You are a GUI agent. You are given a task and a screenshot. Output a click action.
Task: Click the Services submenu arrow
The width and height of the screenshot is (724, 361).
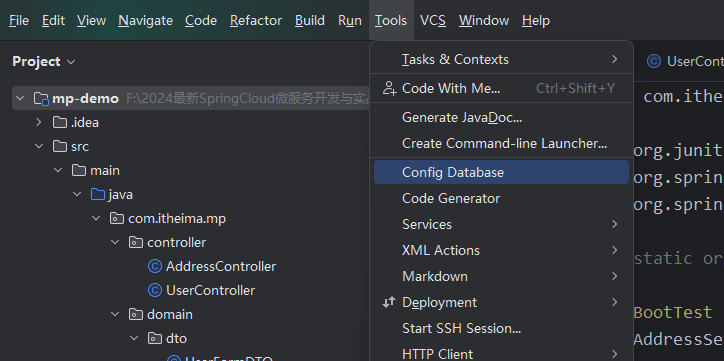pyautogui.click(x=614, y=224)
